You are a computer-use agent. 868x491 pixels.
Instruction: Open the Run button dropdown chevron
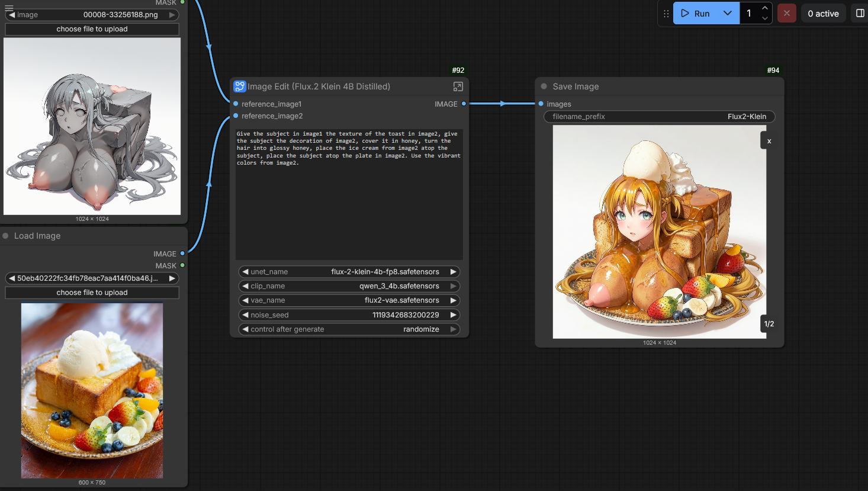[728, 13]
